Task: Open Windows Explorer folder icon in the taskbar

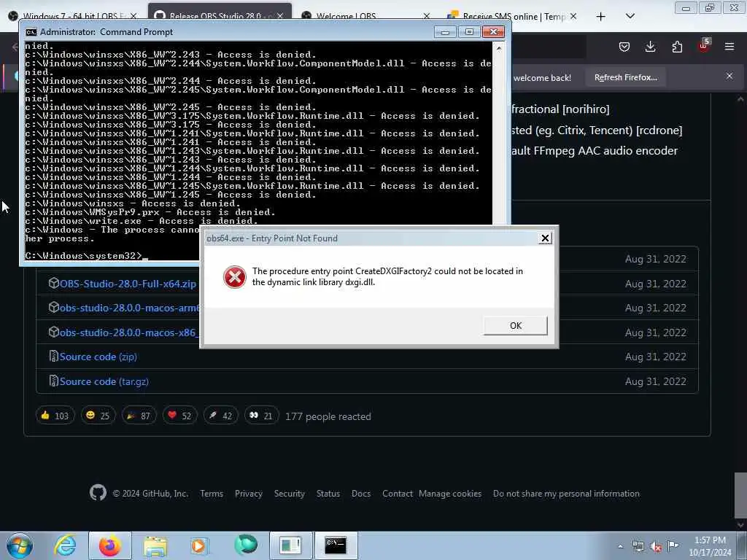Action: pos(155,545)
